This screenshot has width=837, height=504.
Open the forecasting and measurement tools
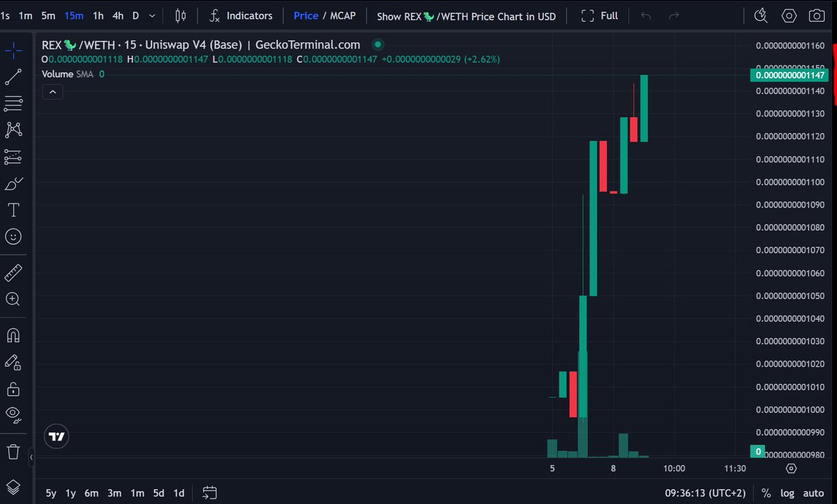(13, 157)
